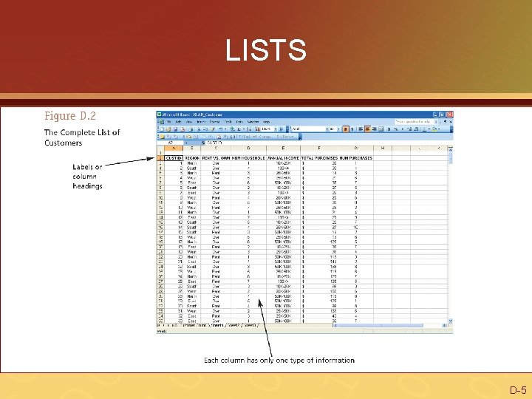
Task: Switch to the Sheet1 tab
Action: [217, 325]
